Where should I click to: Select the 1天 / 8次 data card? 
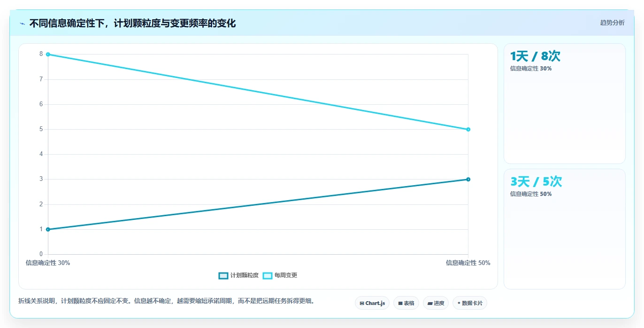[x=564, y=103]
